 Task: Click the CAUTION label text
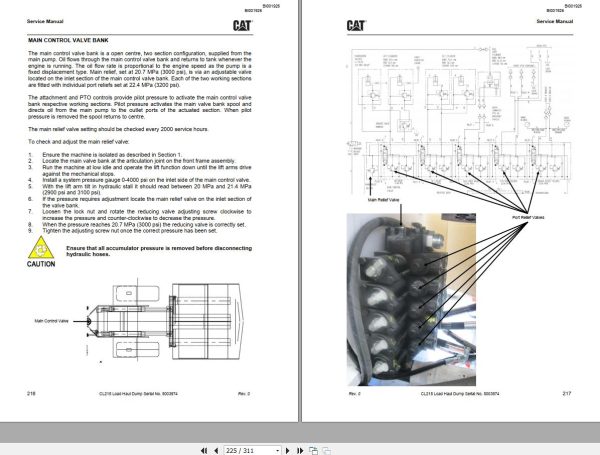41,264
